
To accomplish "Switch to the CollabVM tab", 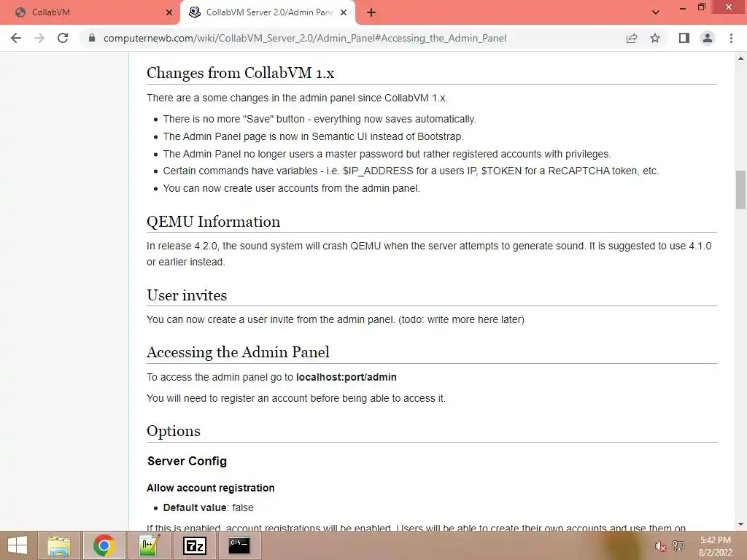I will coord(90,12).
